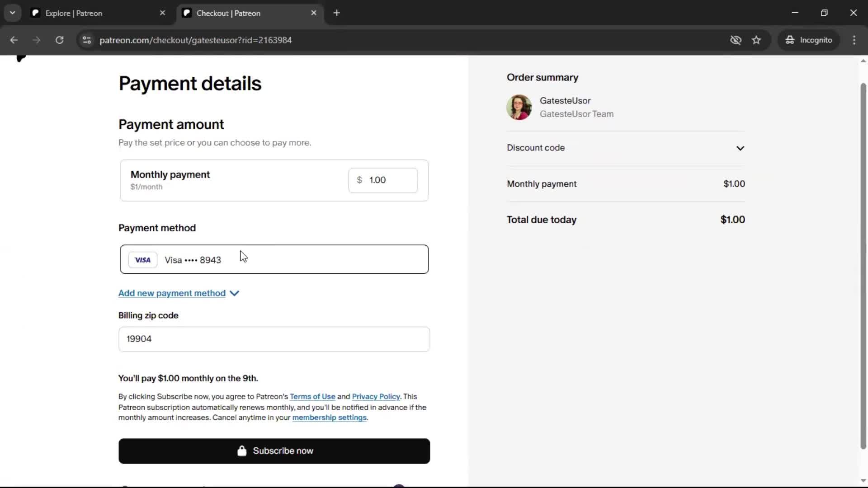Click the Discount code label
The image size is (868, 488).
tap(536, 148)
